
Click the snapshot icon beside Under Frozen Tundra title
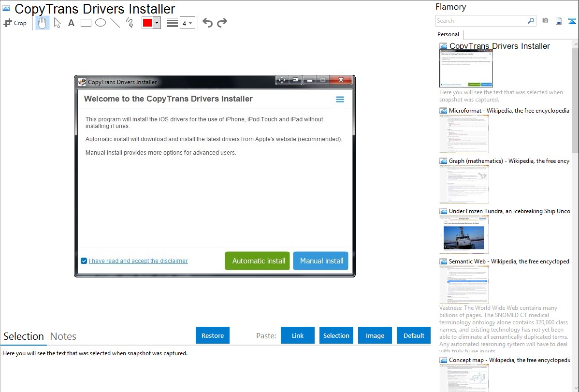(x=443, y=211)
